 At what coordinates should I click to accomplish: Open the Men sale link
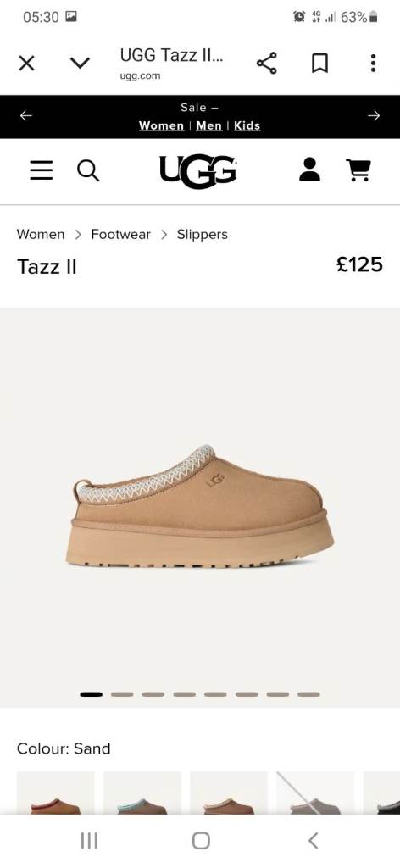pyautogui.click(x=209, y=125)
